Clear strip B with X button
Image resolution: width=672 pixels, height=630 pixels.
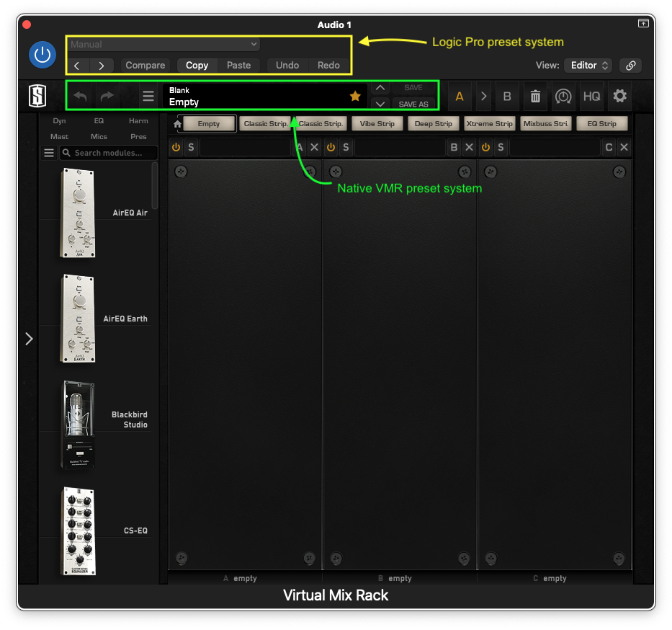tap(470, 148)
